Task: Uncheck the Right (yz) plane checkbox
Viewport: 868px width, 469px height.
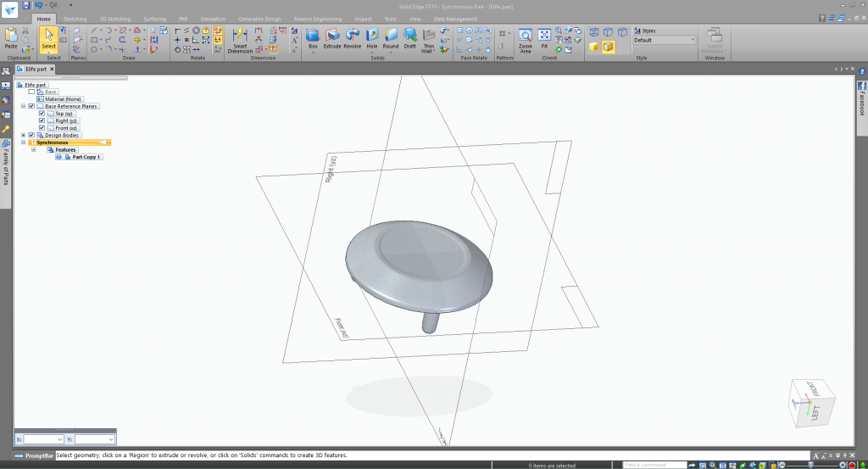Action: (42, 120)
